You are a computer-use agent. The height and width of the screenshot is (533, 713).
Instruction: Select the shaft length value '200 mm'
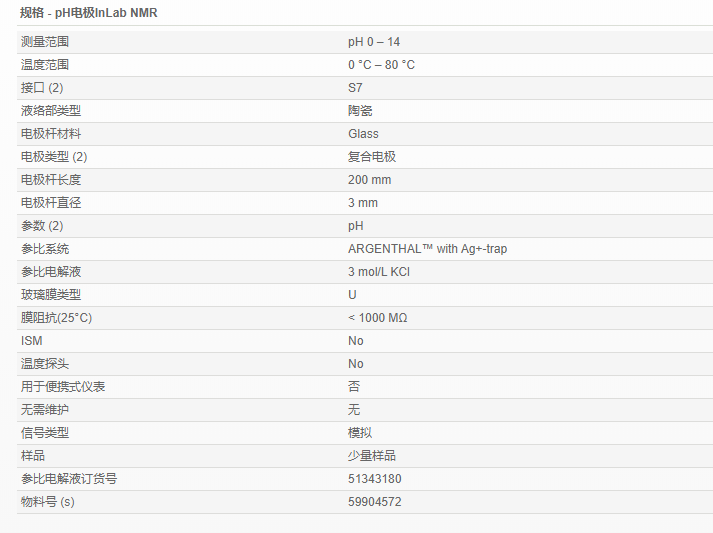(369, 180)
